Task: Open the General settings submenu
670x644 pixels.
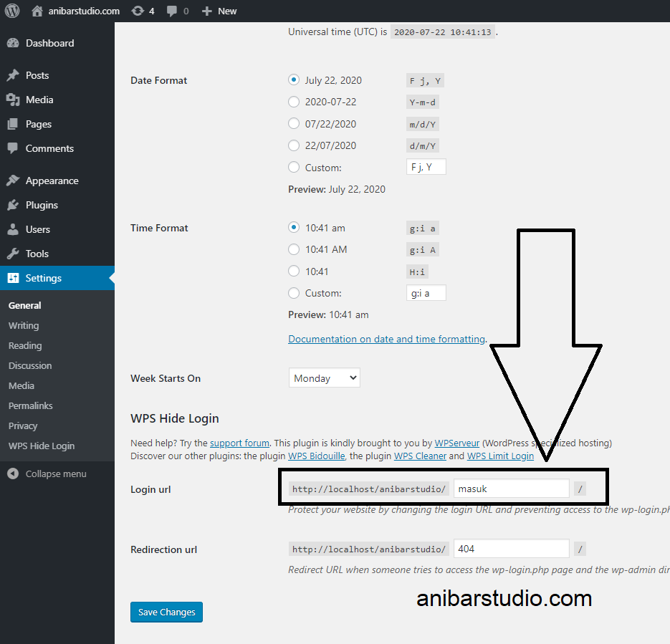Action: [25, 305]
